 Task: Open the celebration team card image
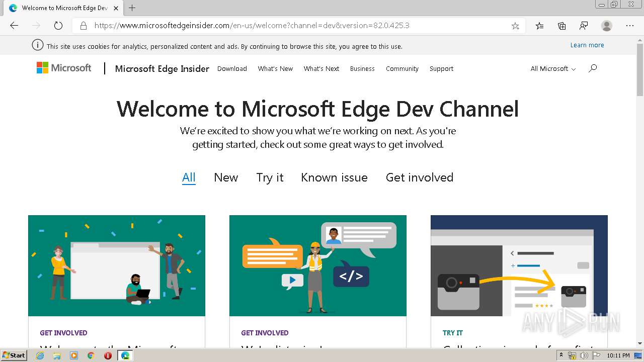(117, 265)
